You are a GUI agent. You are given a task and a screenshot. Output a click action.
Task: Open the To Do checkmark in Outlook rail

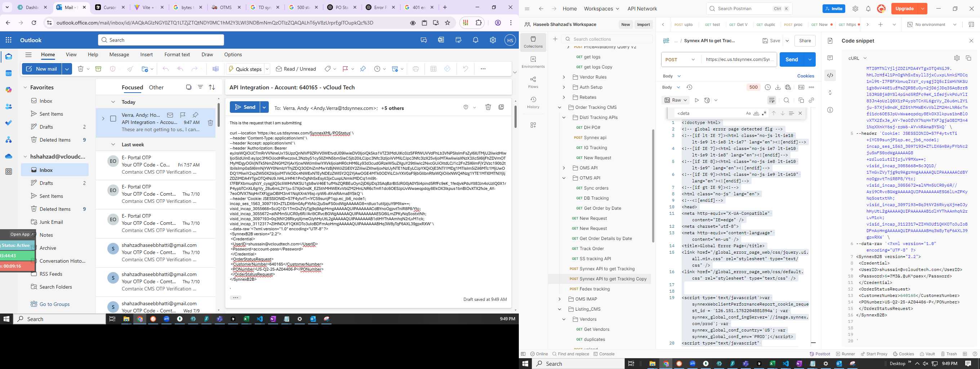[x=9, y=123]
